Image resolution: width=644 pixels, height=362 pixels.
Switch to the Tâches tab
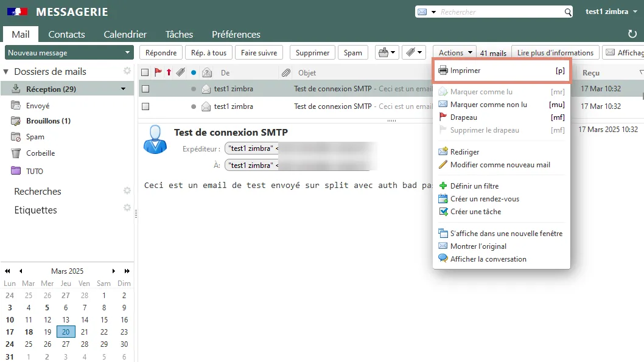pos(179,35)
